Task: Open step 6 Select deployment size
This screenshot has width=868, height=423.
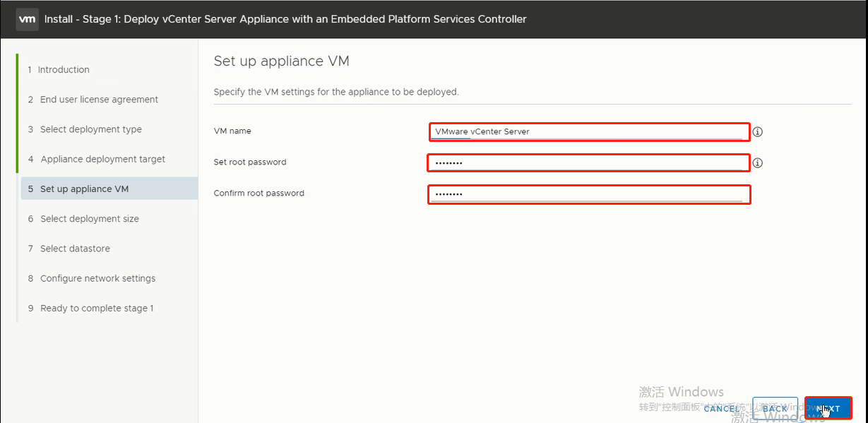Action: [x=83, y=219]
